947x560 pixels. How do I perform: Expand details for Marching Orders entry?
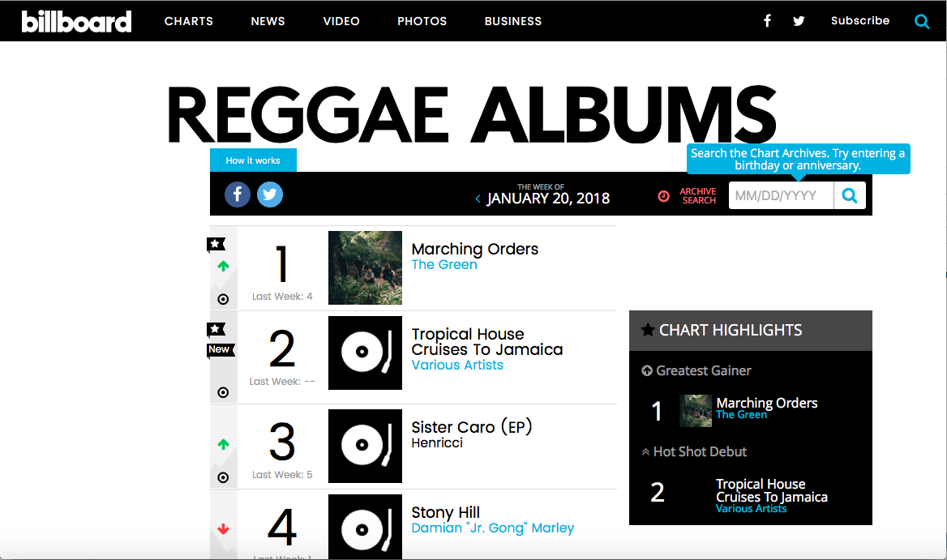(223, 299)
